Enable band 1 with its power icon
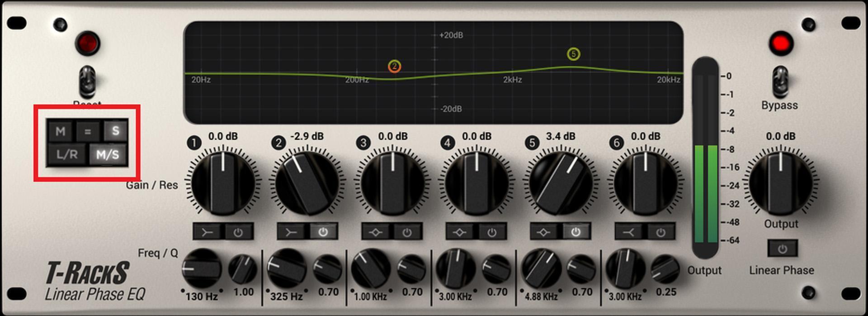The width and height of the screenshot is (868, 316). [x=238, y=232]
